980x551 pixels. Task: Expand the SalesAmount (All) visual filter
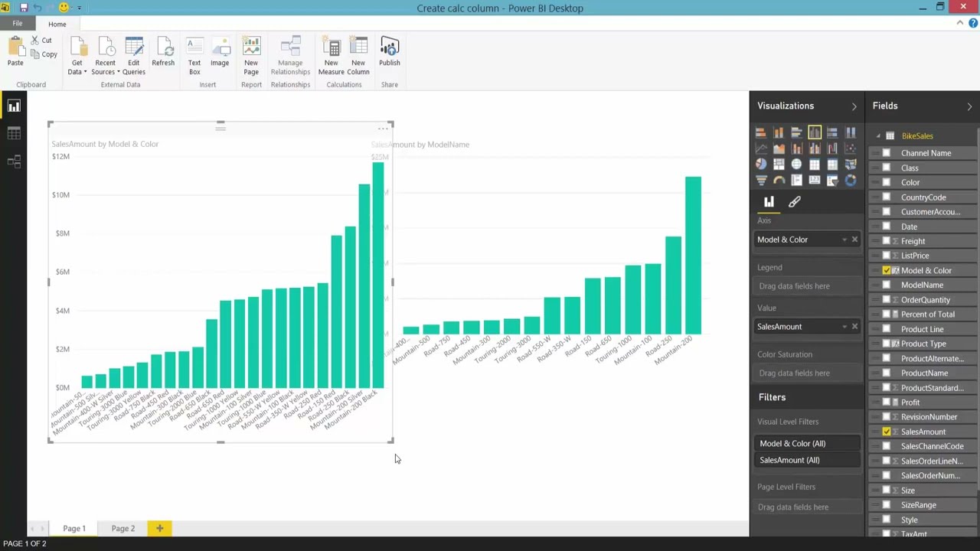pyautogui.click(x=808, y=461)
